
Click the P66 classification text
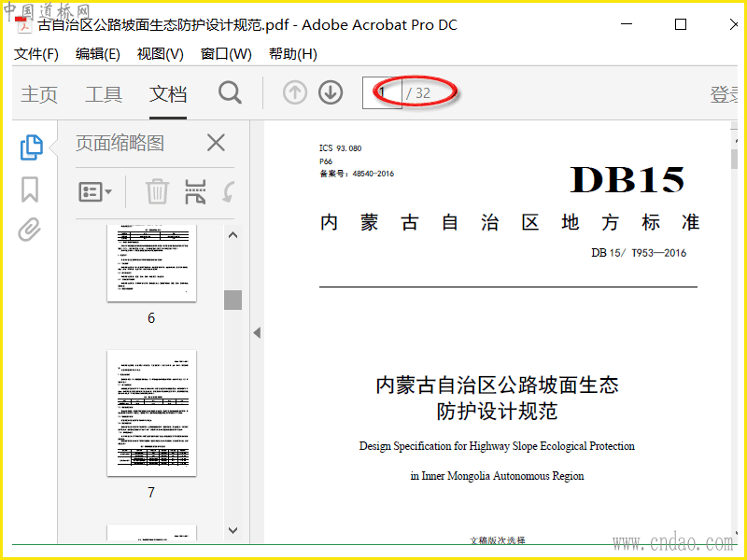(326, 161)
